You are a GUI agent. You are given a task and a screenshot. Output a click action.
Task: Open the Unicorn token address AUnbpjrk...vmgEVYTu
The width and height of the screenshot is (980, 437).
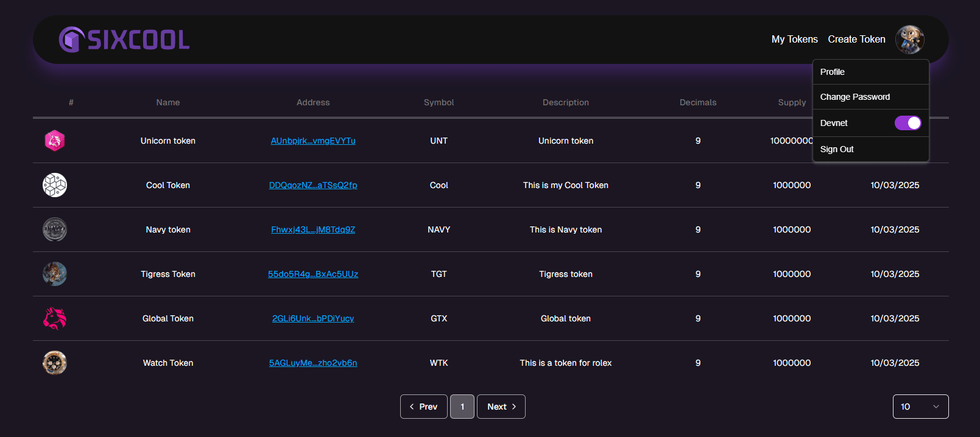click(x=313, y=141)
